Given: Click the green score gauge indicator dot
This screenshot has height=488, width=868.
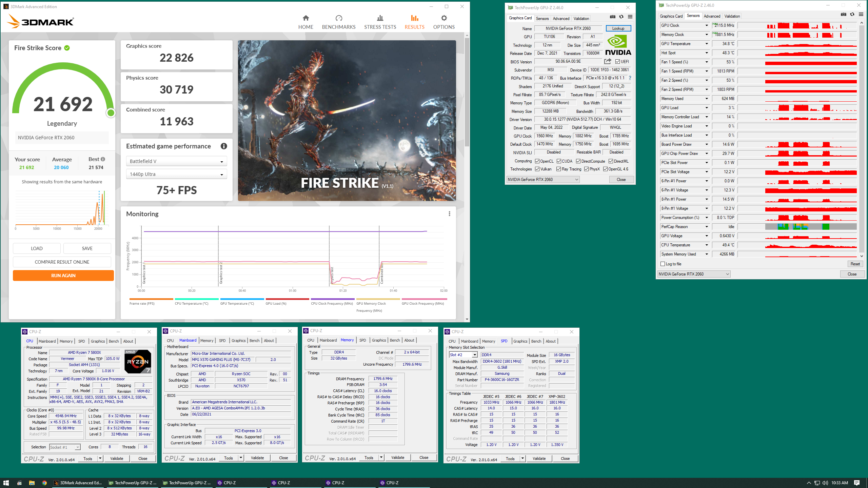Looking at the screenshot, I should point(111,113).
